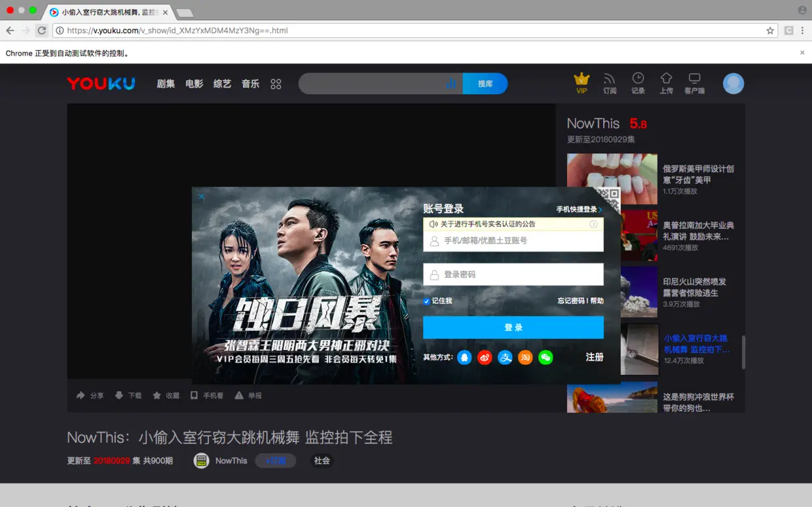Toggle the 记住我 remember me checkbox

(426, 301)
